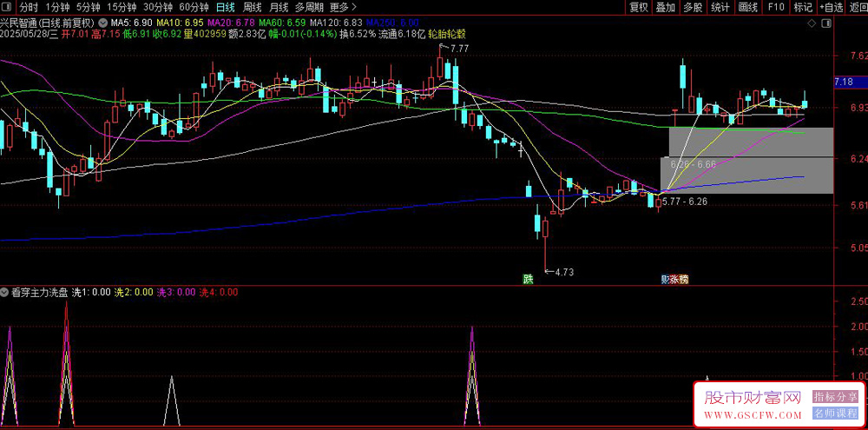Click the 7.77 high price annotation
The width and height of the screenshot is (868, 430).
[459, 49]
